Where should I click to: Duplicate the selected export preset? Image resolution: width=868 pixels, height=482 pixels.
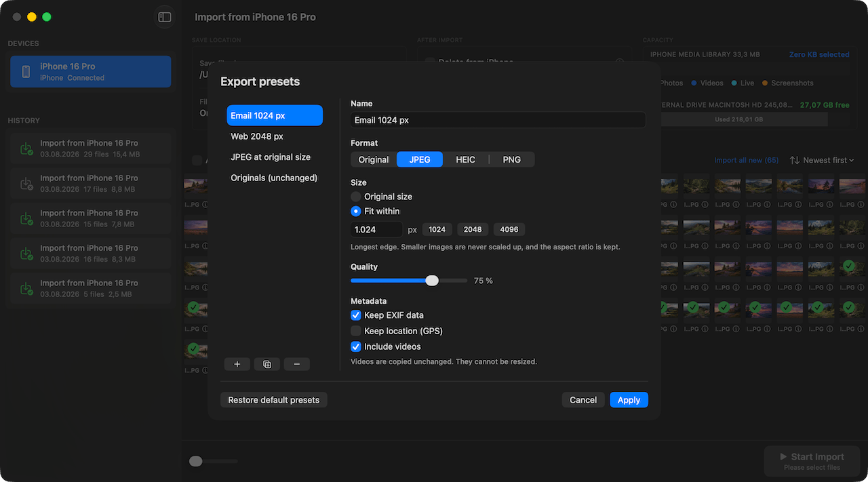267,364
